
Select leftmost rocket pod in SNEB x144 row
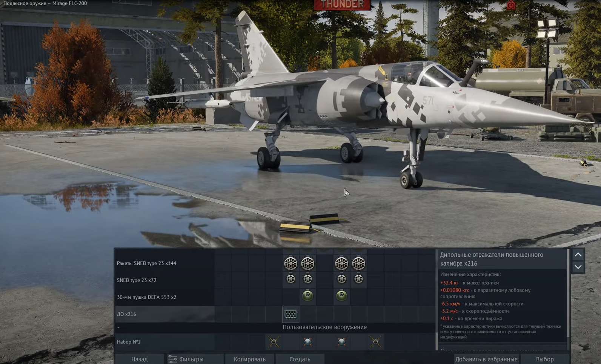click(x=291, y=263)
